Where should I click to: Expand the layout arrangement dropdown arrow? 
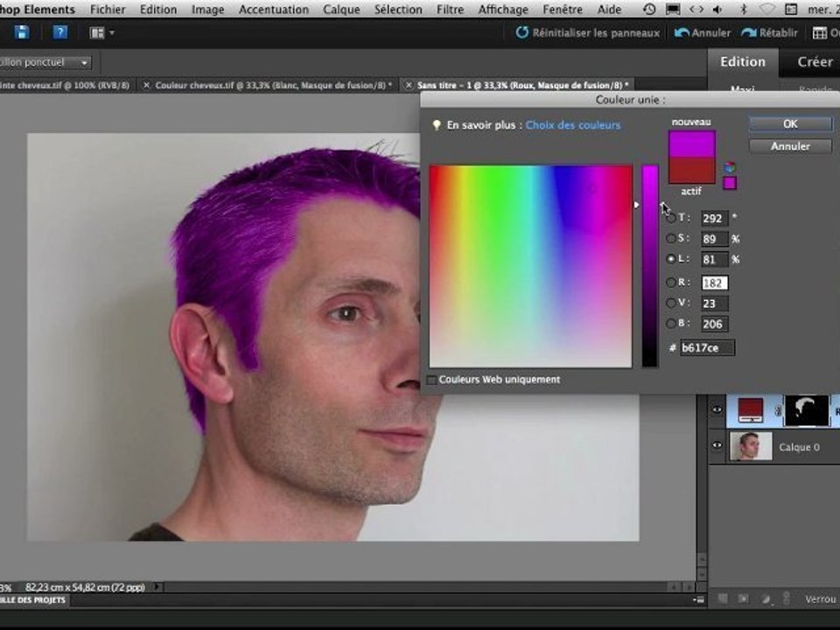tap(112, 33)
